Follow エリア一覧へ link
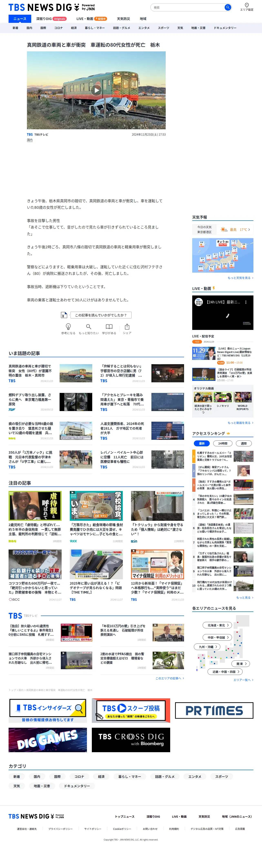 (243, 680)
